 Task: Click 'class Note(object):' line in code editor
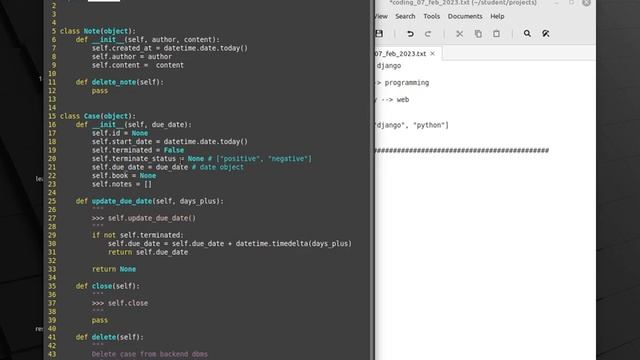pyautogui.click(x=98, y=31)
